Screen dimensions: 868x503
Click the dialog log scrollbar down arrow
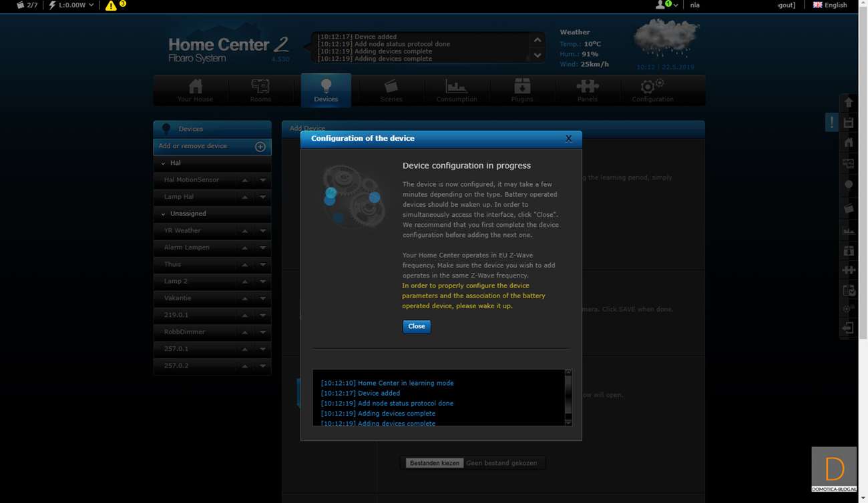[x=568, y=422]
